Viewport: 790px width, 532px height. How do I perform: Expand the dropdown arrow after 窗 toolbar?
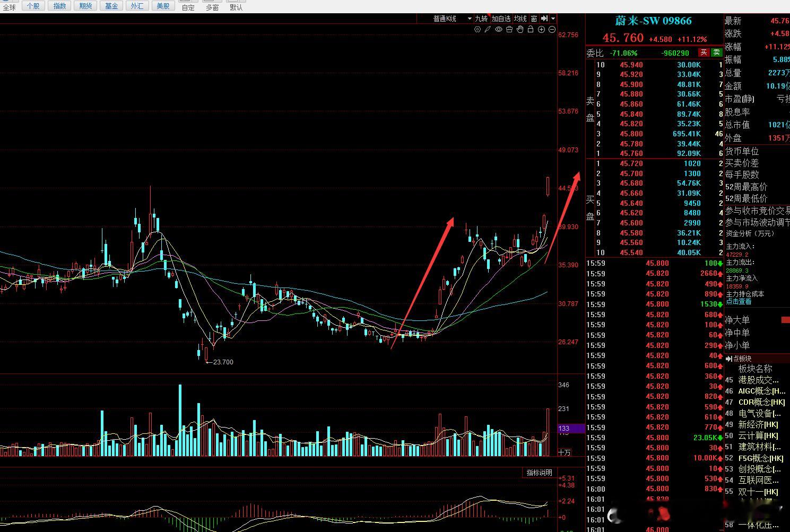point(553,19)
